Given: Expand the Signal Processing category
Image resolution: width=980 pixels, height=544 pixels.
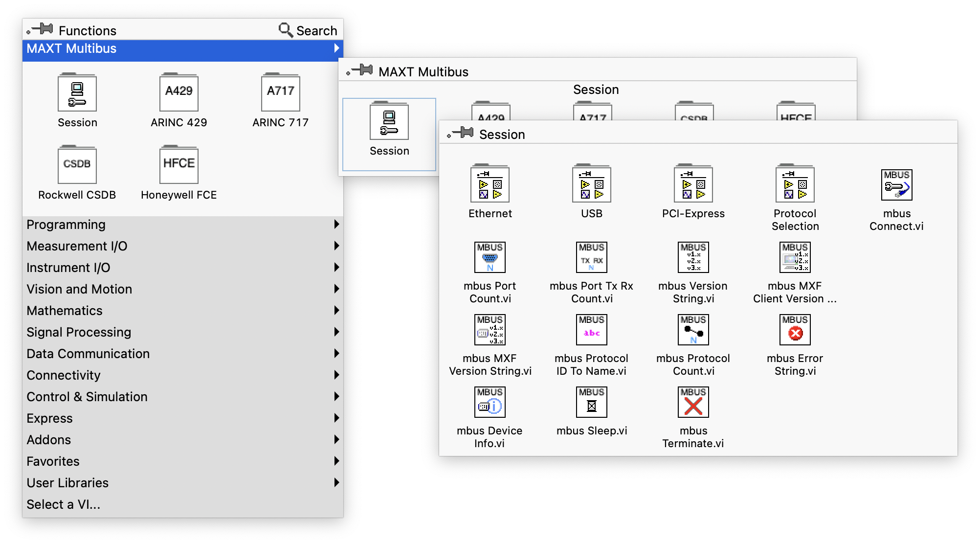Looking at the screenshot, I should point(183,332).
